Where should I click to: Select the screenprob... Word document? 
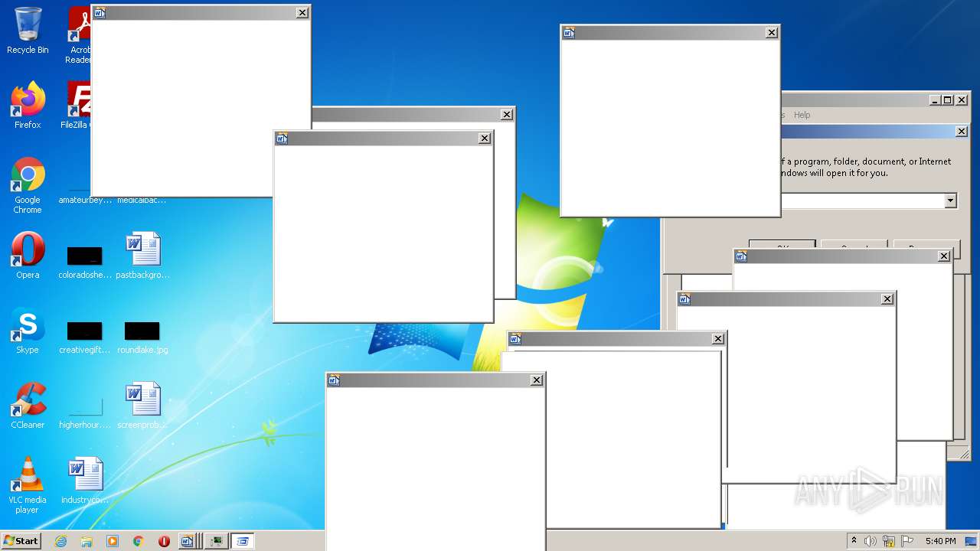pos(143,406)
